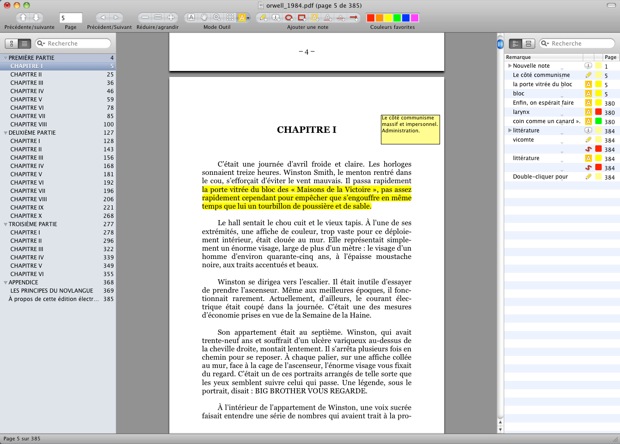Add a box rectangle note
The height and width of the screenshot is (444, 620).
(302, 17)
